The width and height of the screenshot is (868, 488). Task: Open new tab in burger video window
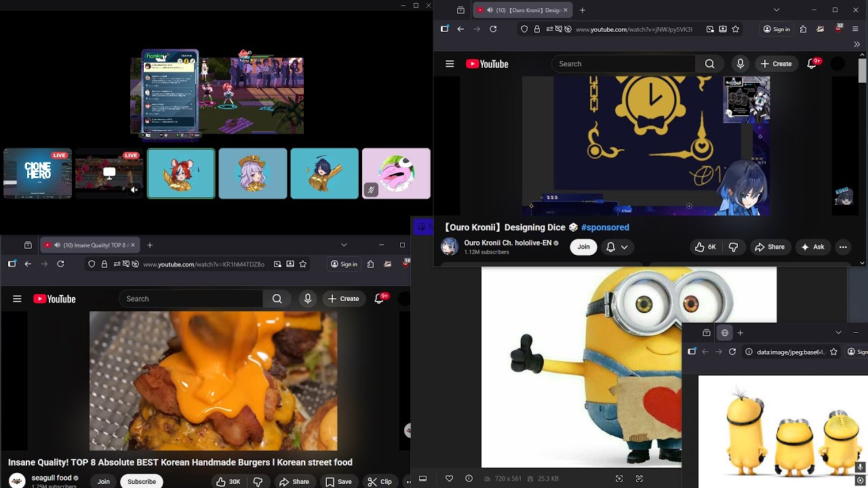point(150,245)
